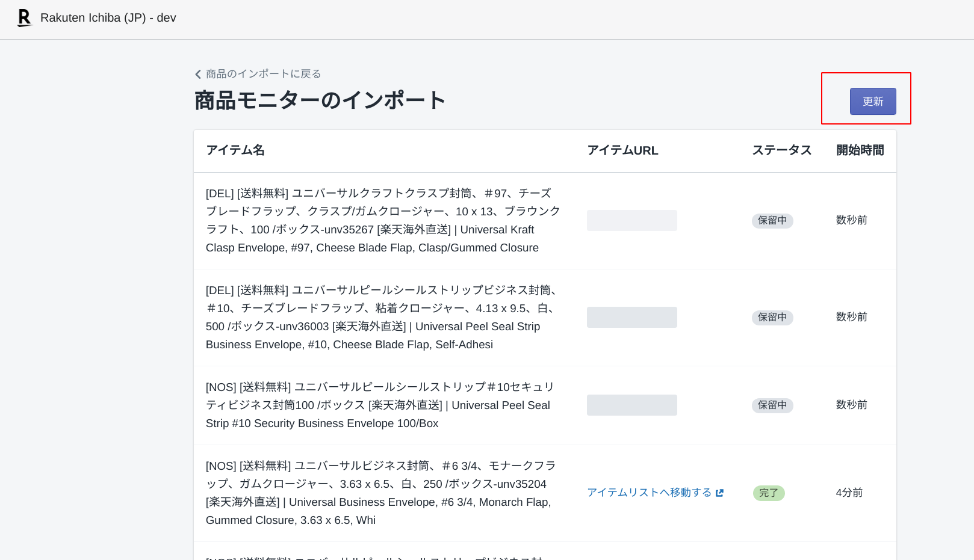The image size is (974, 560).
Task: Click the URL placeholder in the unv35267 row
Action: tap(632, 220)
